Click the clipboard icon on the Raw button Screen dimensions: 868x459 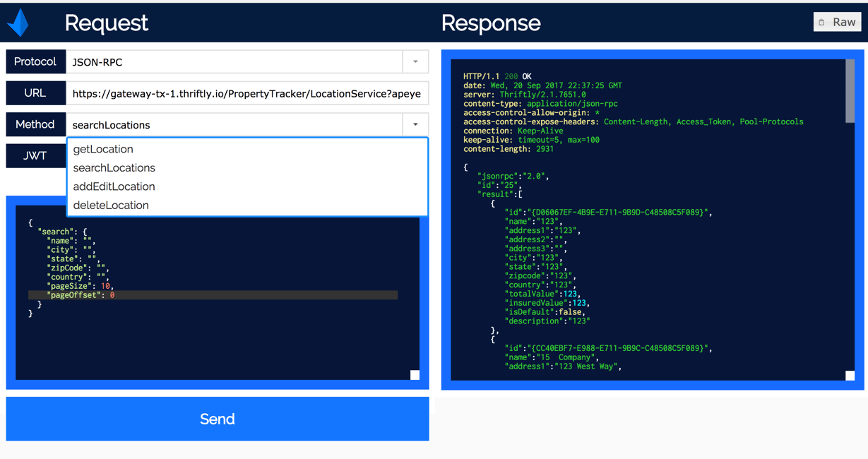pyautogui.click(x=821, y=23)
